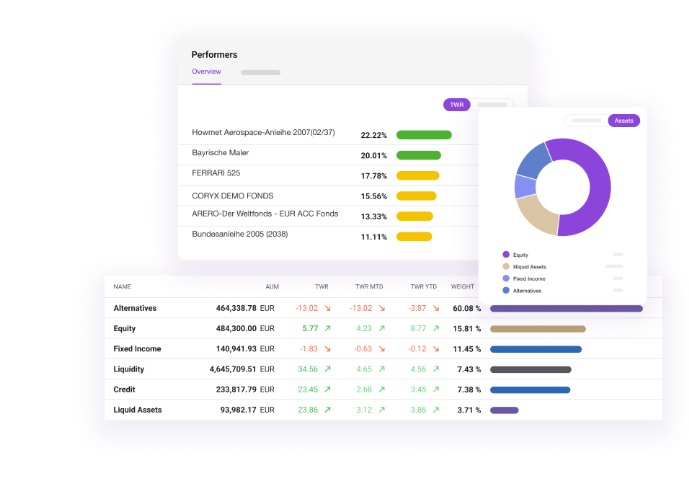Click the up arrow next to Equity TWR 5.77
This screenshot has height=488, width=689.
tap(327, 328)
